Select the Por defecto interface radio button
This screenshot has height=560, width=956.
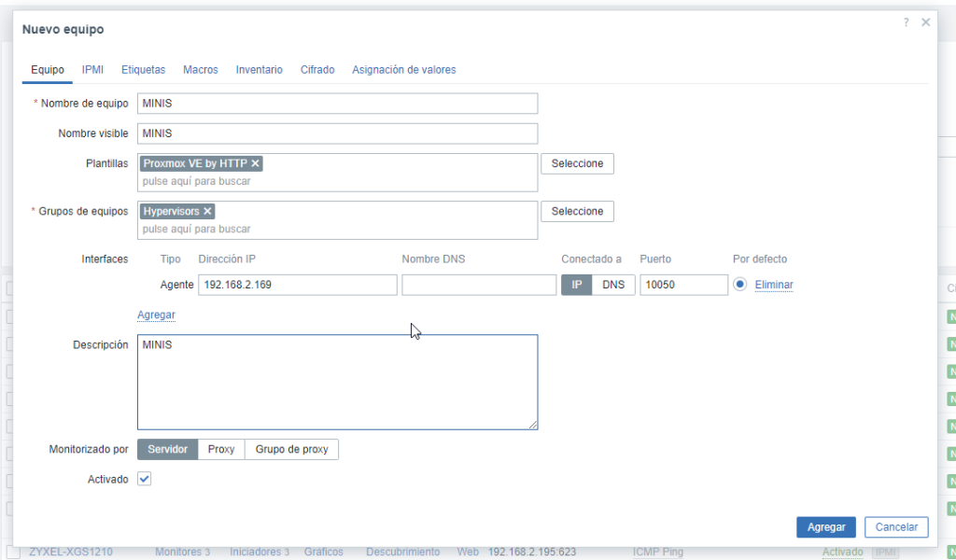738,284
